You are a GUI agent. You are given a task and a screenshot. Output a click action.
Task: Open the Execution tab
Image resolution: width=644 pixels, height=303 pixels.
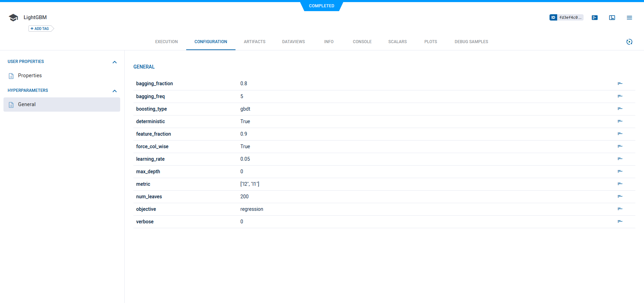click(166, 42)
